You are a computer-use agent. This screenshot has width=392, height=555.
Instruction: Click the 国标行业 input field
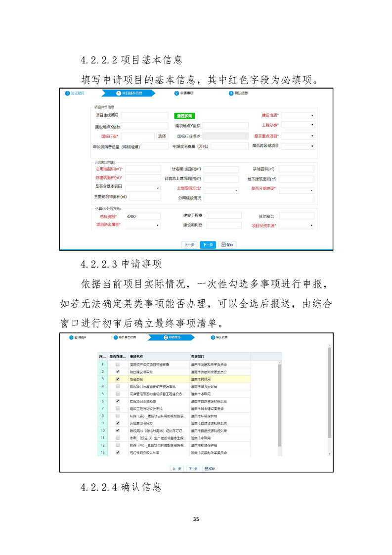pos(137,136)
